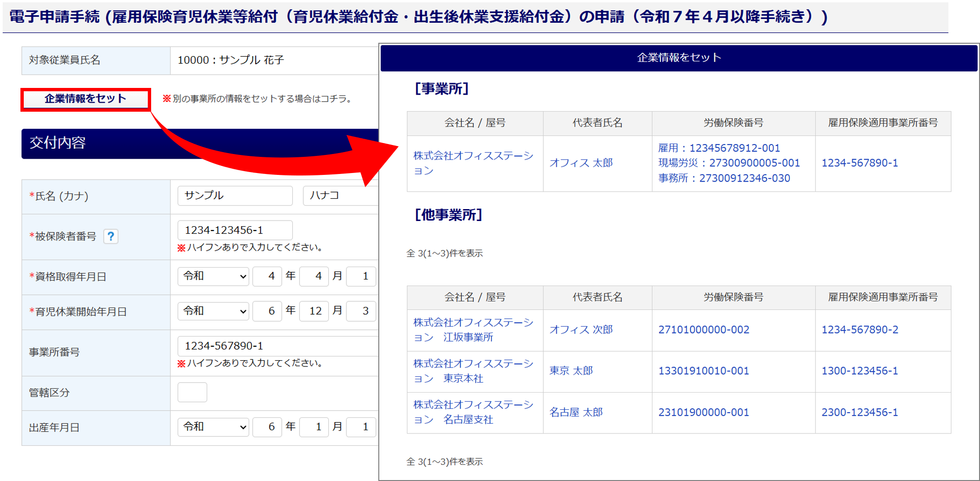Click office number 2300-123456-1 link
Screen dimensions: 980x481
(859, 412)
